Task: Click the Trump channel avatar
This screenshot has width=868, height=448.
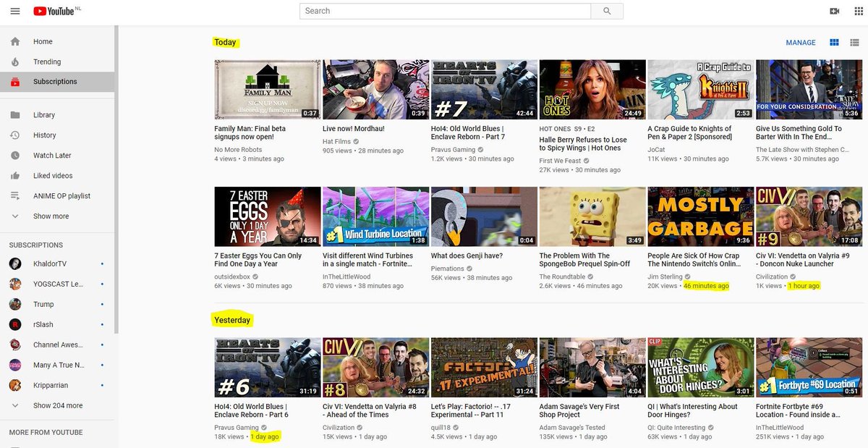Action: click(x=15, y=305)
